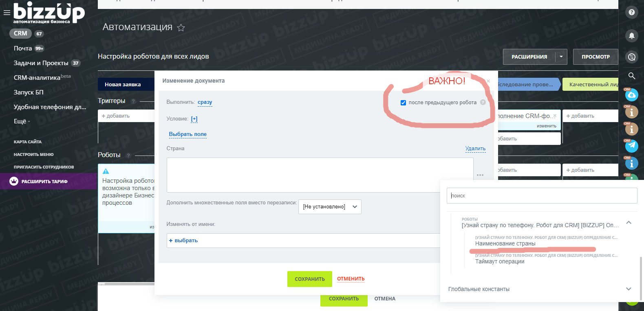Open КАРТА САЙТА link
This screenshot has width=644, height=311.
(x=28, y=142)
